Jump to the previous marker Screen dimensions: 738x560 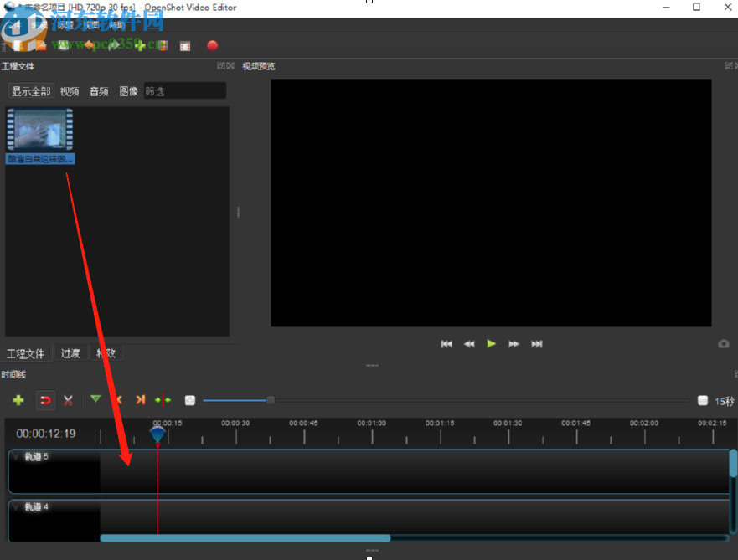click(x=119, y=399)
